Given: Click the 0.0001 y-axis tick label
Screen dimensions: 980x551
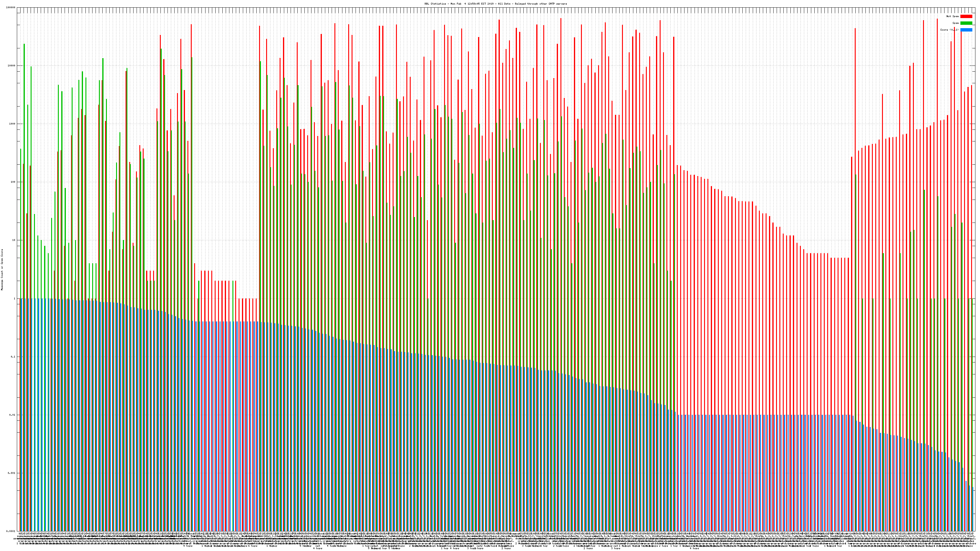Looking at the screenshot, I should [11, 531].
